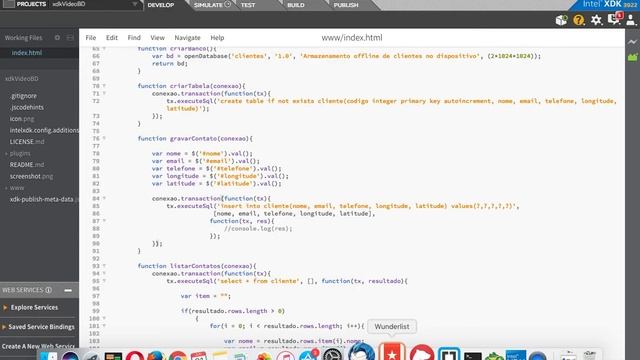Open the Find menu
640x360 pixels.
coord(134,38)
